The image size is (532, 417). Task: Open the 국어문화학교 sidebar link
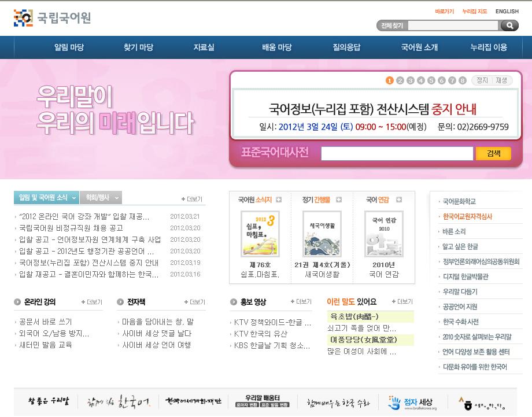point(459,201)
